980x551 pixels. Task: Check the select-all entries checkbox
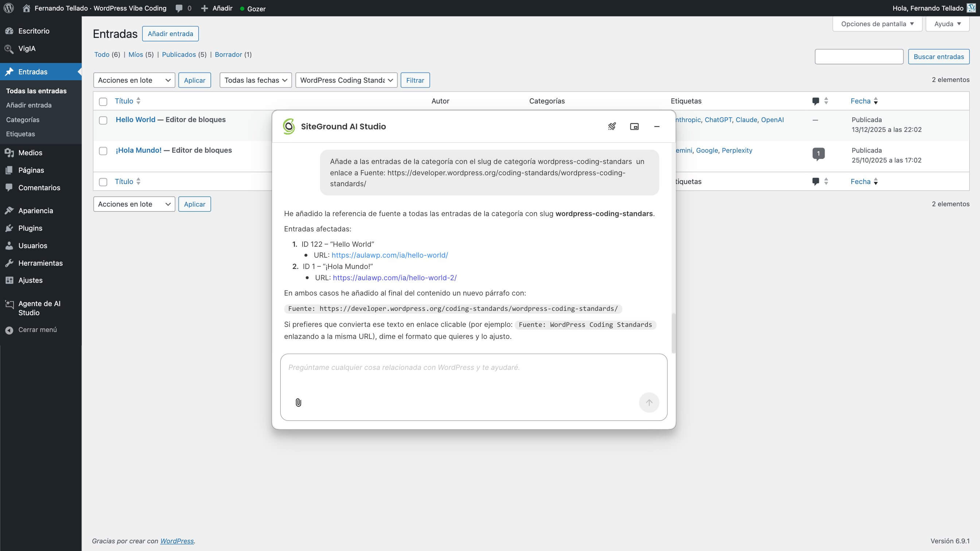pyautogui.click(x=103, y=102)
